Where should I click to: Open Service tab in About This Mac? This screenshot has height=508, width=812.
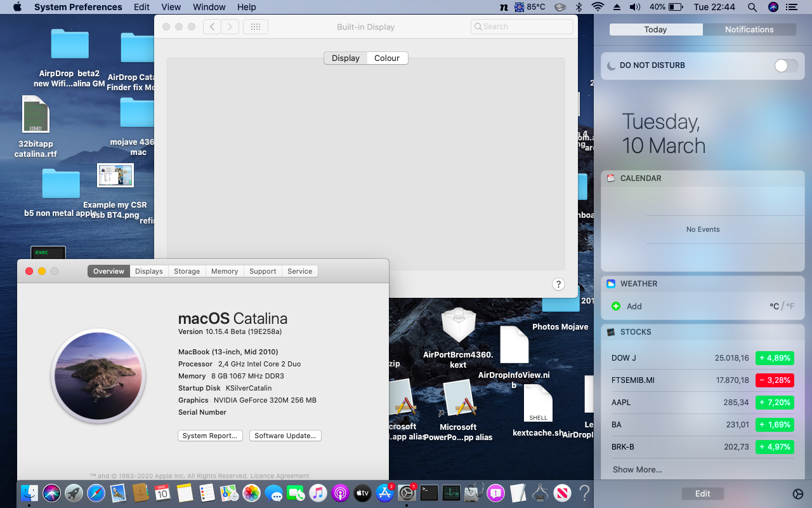point(299,271)
